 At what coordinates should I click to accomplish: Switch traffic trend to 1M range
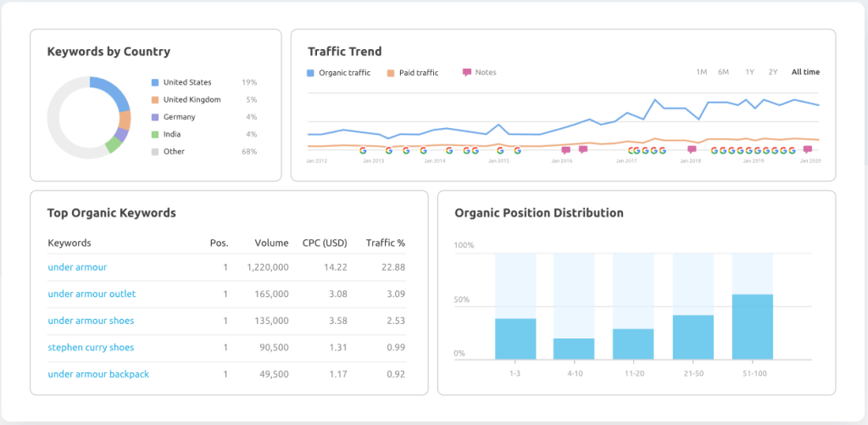[701, 72]
